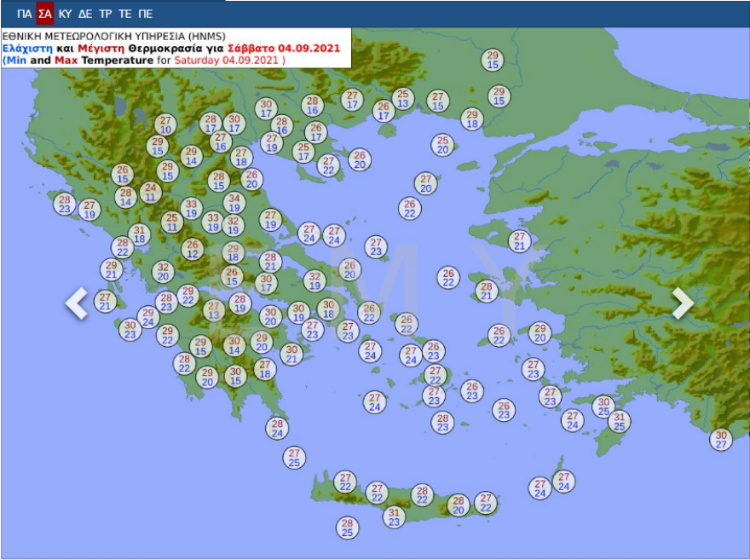Click the 30/27 temperature marker

[721, 440]
